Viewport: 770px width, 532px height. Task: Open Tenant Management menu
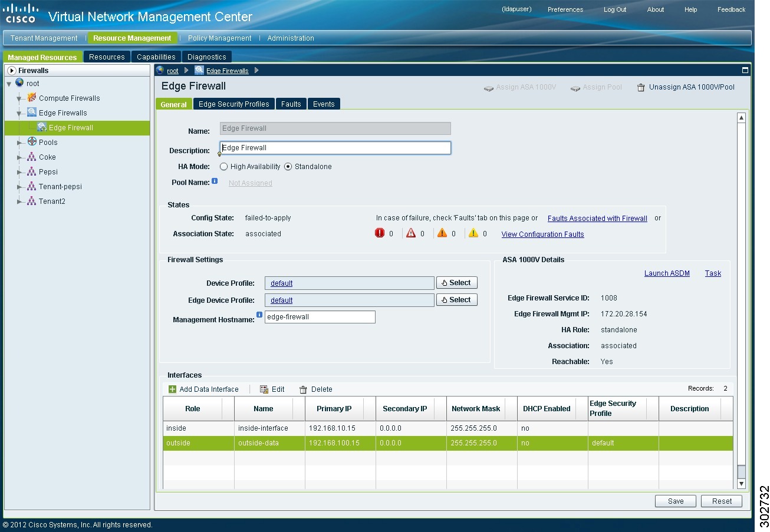(x=44, y=38)
